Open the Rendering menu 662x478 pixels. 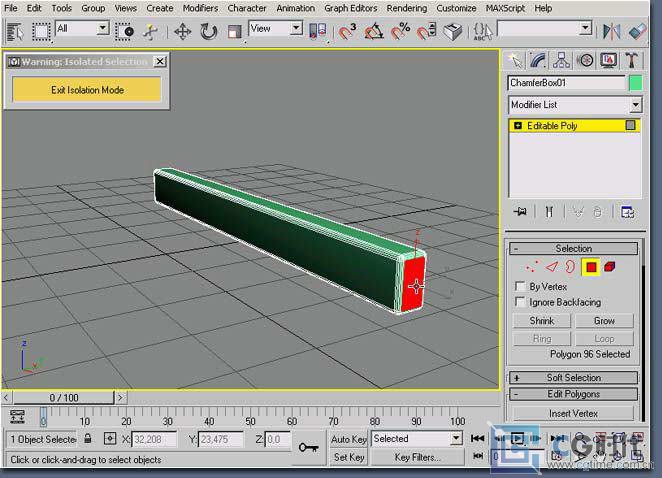click(x=407, y=8)
